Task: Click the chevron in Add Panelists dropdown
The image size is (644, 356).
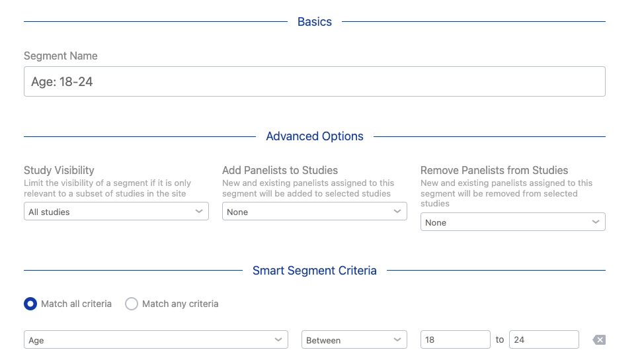Action: click(x=397, y=211)
